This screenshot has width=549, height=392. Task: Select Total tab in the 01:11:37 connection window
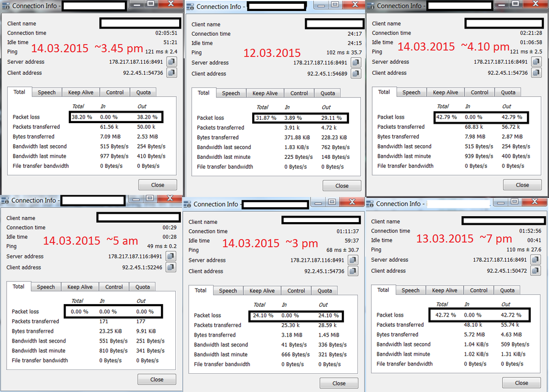pos(201,290)
